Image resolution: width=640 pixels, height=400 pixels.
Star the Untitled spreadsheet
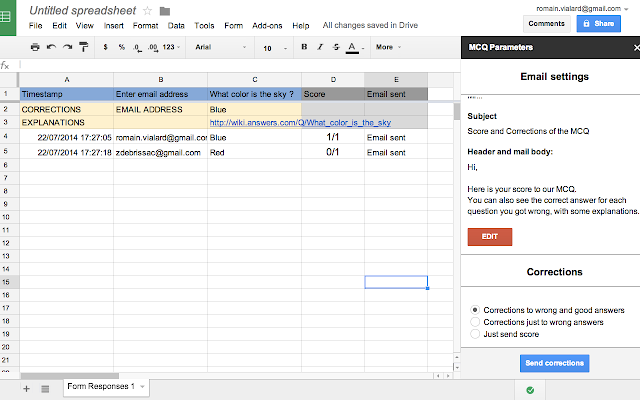coord(147,11)
